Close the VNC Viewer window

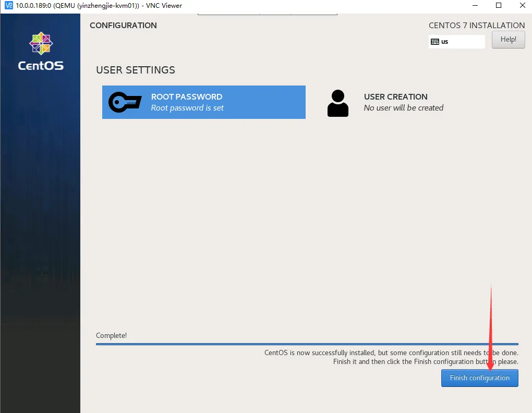[x=523, y=5]
